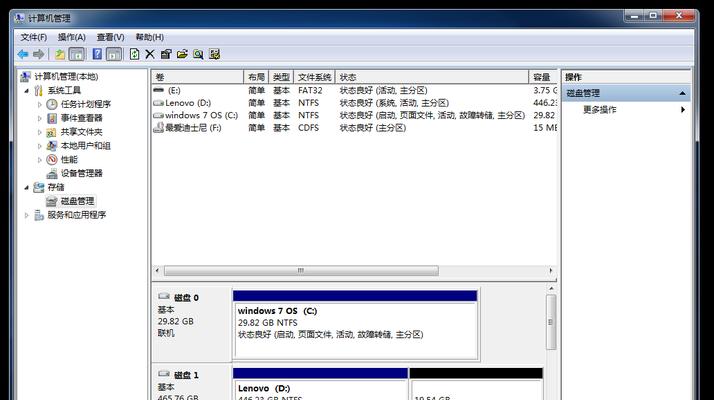This screenshot has width=714, height=400.
Task: Click the FAT32 file system cell
Action: tap(310, 91)
